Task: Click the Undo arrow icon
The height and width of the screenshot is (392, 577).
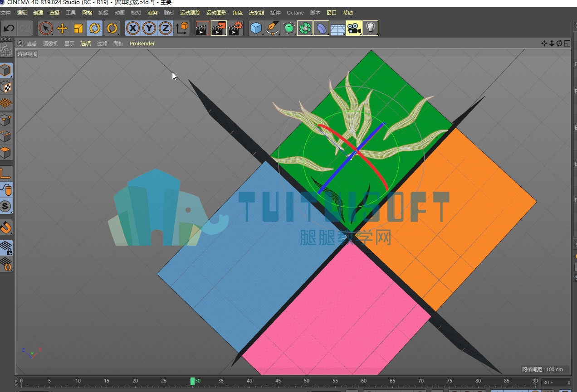Action: [9, 29]
